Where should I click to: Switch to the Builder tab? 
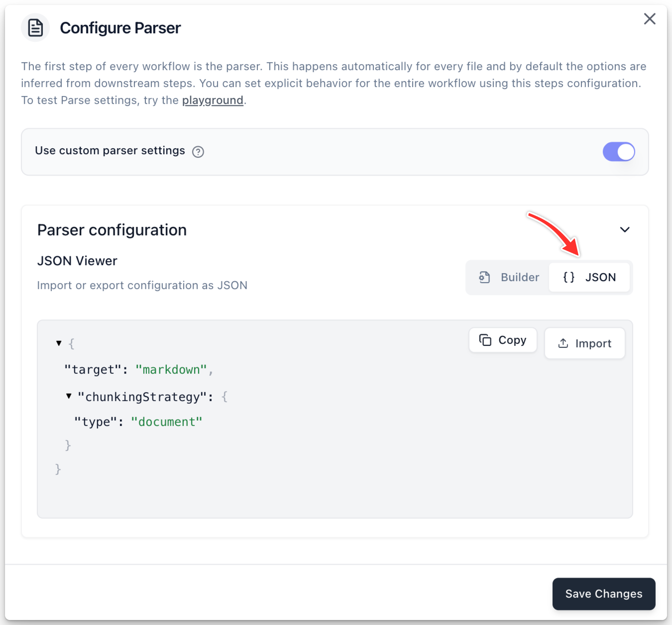[509, 277]
